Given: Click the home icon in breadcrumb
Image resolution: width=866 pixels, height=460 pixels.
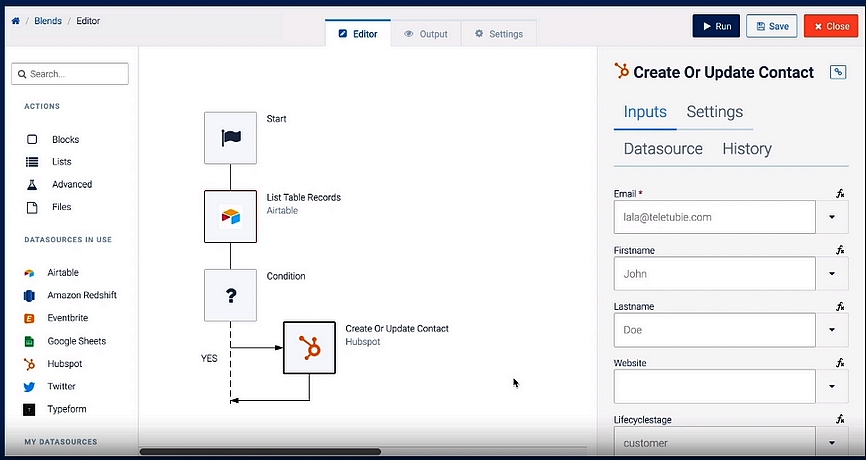Looking at the screenshot, I should tap(15, 21).
